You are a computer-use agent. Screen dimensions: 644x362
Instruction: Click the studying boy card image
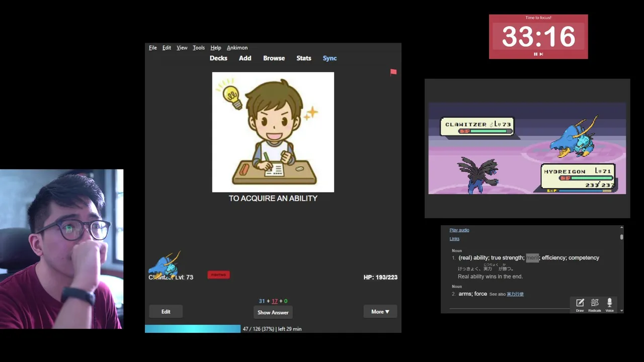coord(273,132)
